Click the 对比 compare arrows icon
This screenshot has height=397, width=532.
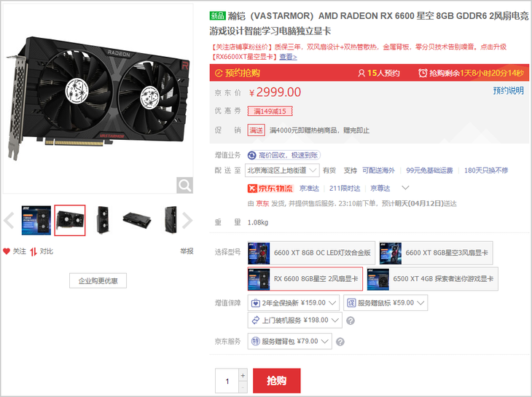[34, 251]
